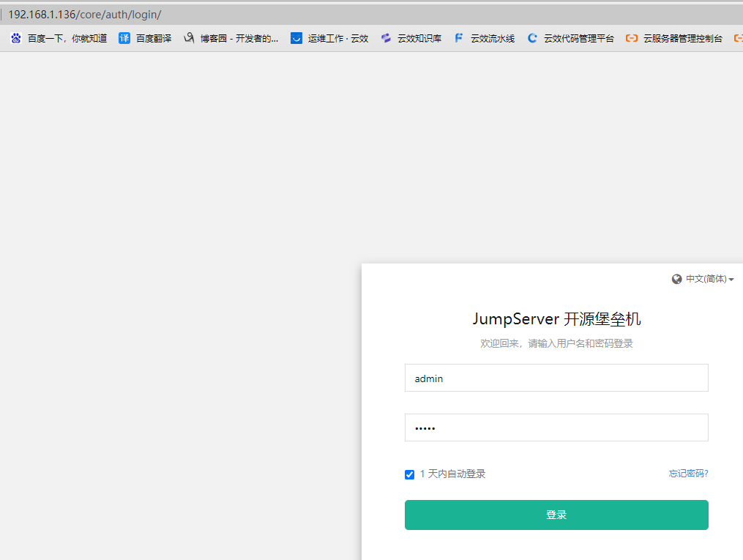This screenshot has width=743, height=560.
Task: Click the 云效知识库 bookmark icon
Action: pyautogui.click(x=387, y=38)
